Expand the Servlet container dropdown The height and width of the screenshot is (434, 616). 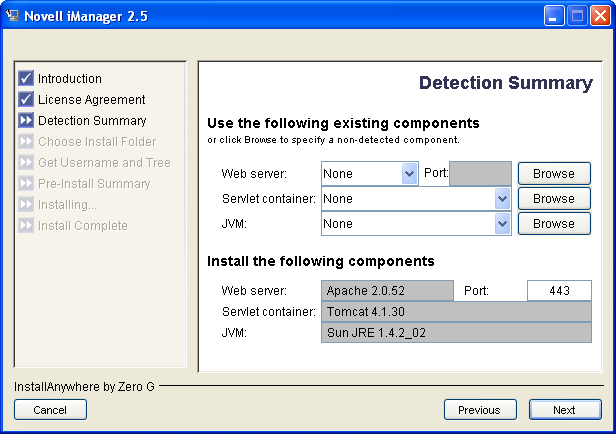tap(502, 198)
